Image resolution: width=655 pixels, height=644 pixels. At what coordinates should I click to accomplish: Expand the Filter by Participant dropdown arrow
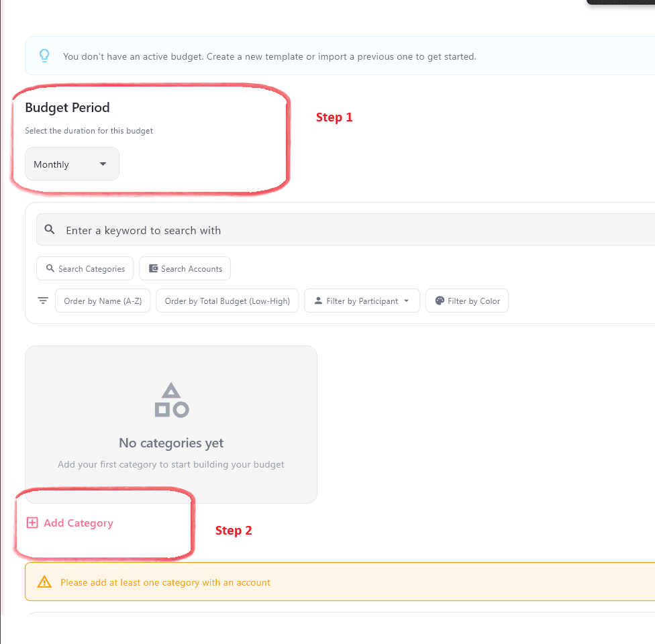click(x=407, y=301)
